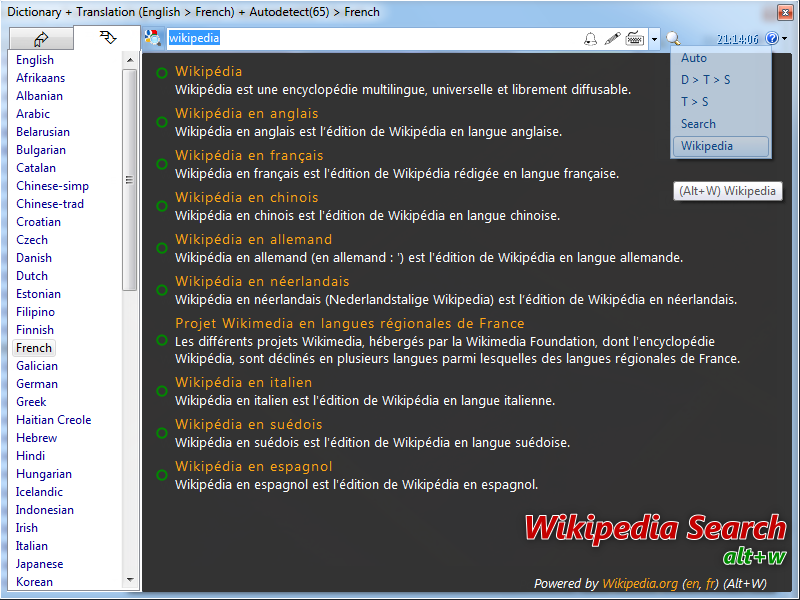Select Filipino in the language list
Image resolution: width=800 pixels, height=600 pixels.
[35, 312]
